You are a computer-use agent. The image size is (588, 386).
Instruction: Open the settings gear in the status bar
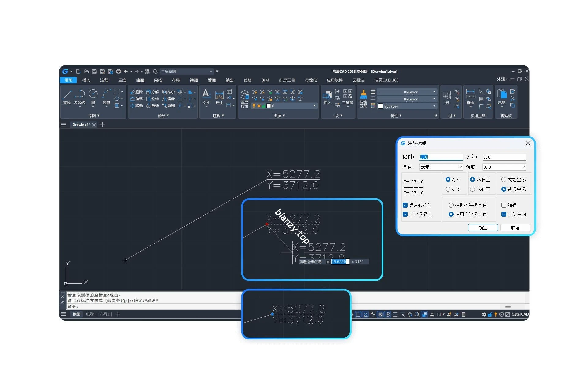click(x=484, y=314)
